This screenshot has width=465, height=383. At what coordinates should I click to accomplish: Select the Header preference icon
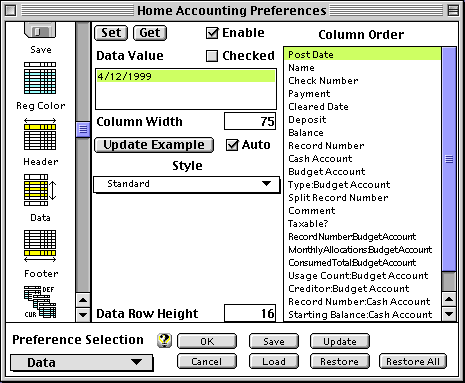pyautogui.click(x=40, y=134)
